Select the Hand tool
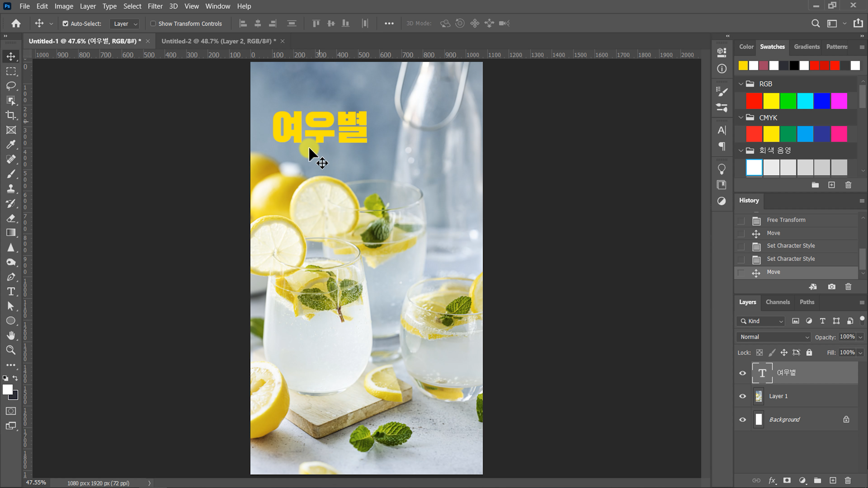The width and height of the screenshot is (868, 488). (11, 335)
